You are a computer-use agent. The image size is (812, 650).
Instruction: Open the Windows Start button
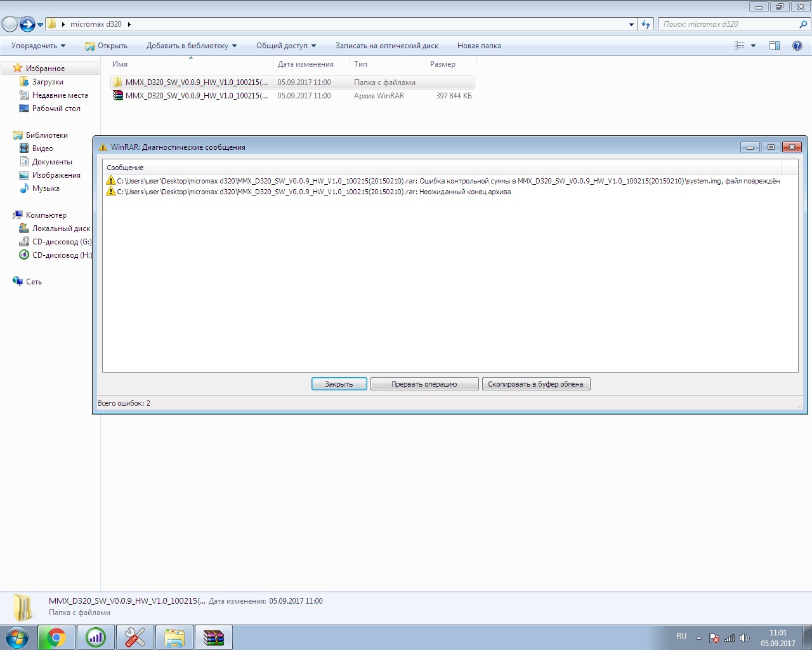click(17, 637)
